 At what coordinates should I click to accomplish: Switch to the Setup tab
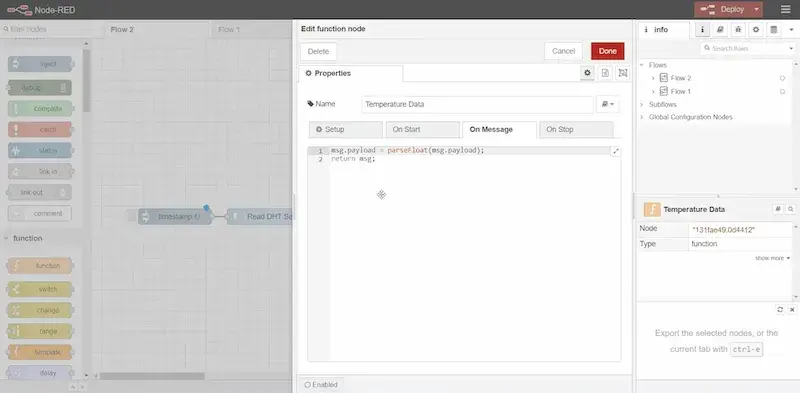click(345, 130)
